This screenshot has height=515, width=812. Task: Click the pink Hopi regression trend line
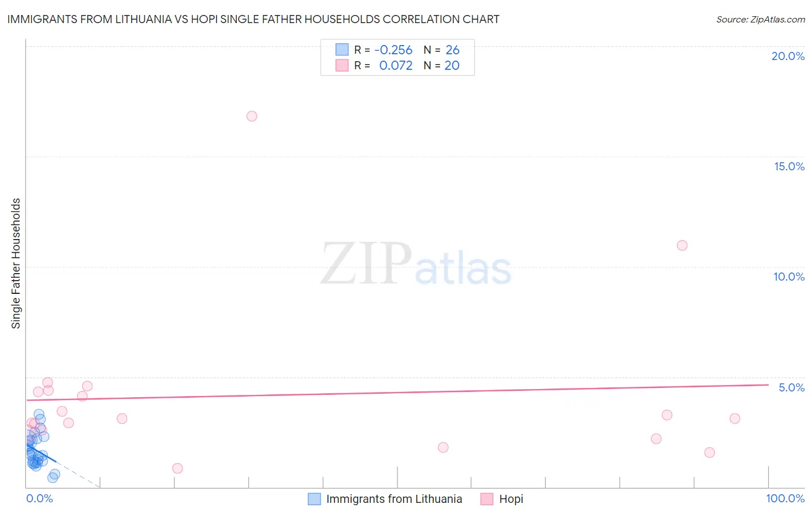[x=397, y=392]
